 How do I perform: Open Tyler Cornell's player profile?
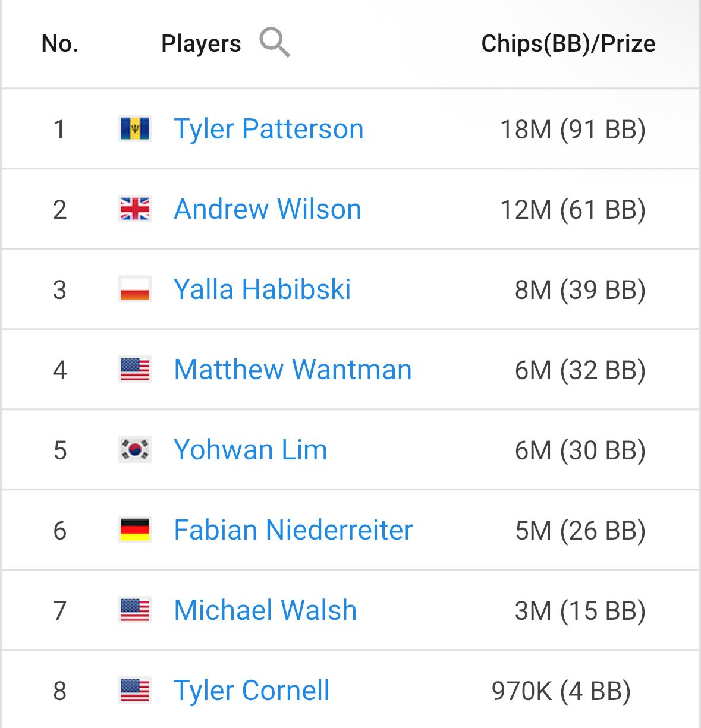click(251, 691)
